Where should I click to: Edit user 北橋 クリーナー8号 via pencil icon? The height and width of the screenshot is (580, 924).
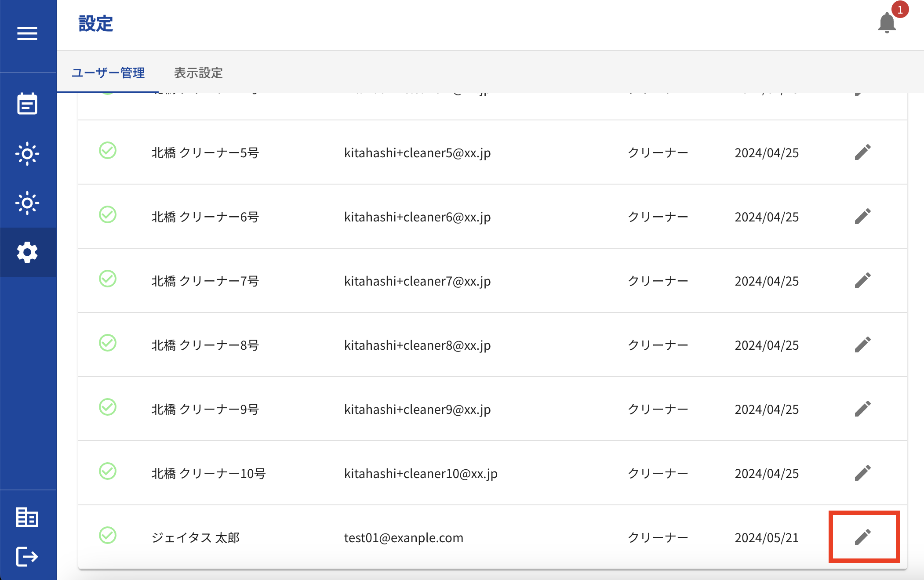(x=862, y=345)
